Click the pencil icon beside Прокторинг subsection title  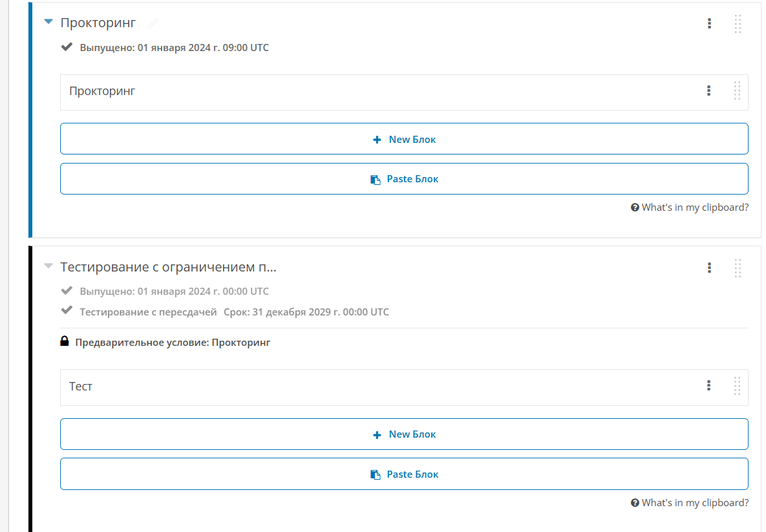[x=153, y=23]
